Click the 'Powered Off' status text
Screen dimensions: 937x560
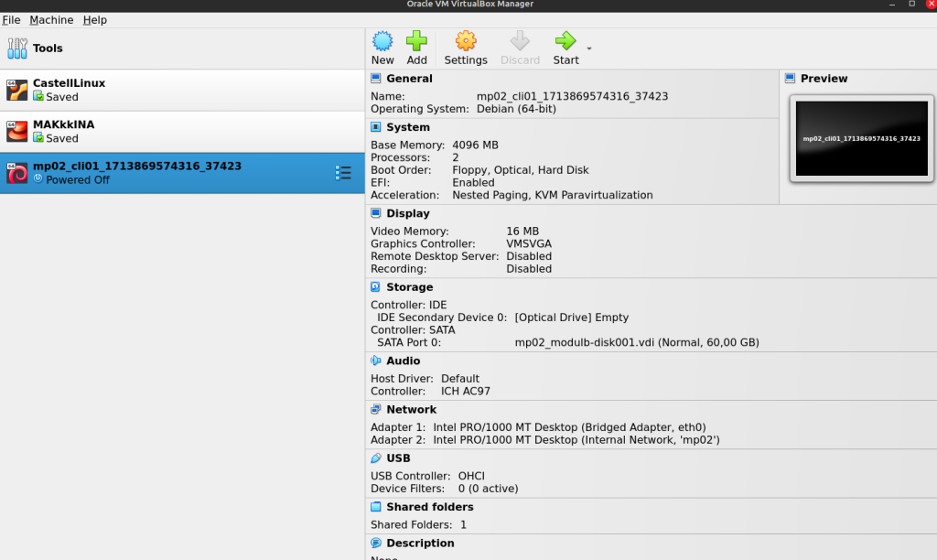tap(78, 180)
